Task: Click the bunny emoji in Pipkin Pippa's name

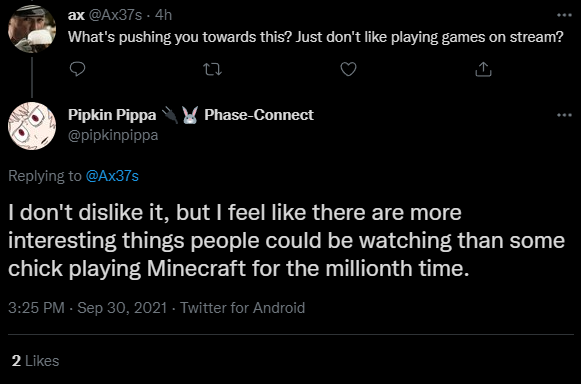Action: tap(190, 115)
